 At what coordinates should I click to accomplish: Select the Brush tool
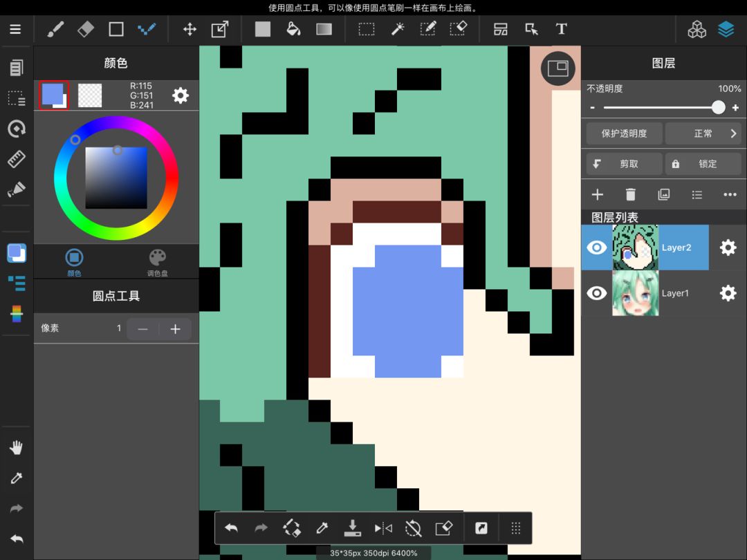click(x=55, y=29)
